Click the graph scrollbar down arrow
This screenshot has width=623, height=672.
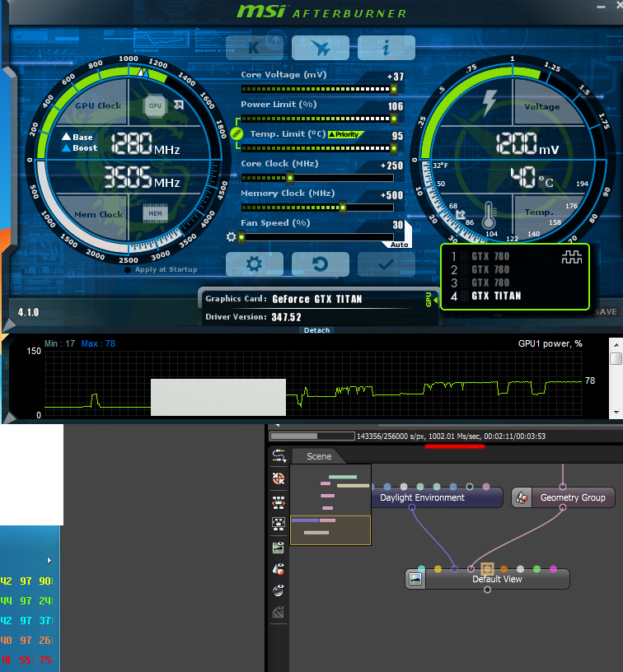coord(616,413)
